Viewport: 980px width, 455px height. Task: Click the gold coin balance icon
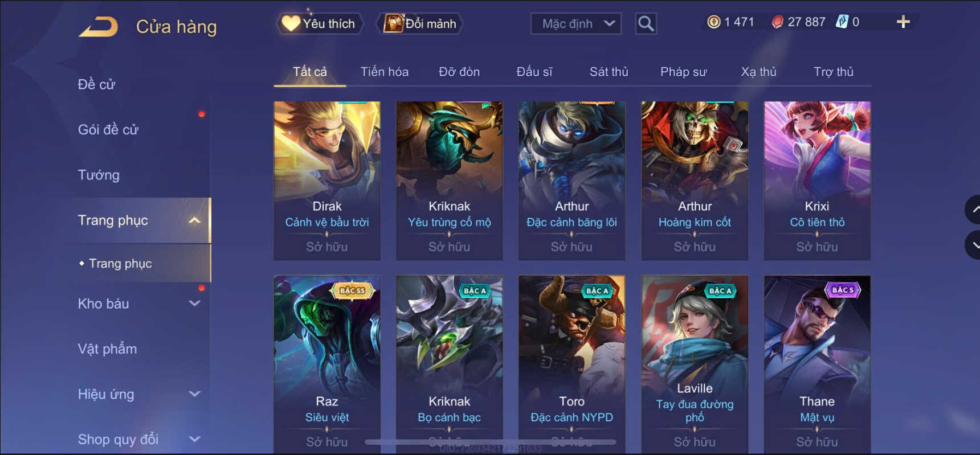coord(713,22)
